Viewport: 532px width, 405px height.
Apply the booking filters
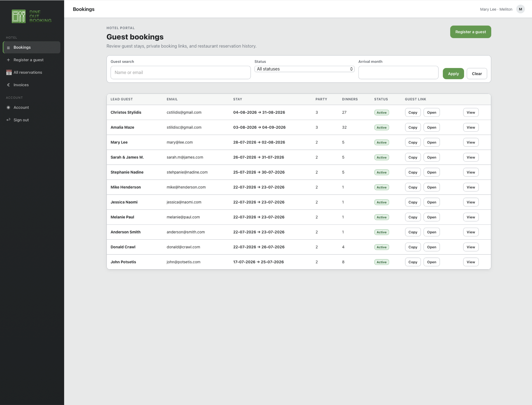(453, 74)
